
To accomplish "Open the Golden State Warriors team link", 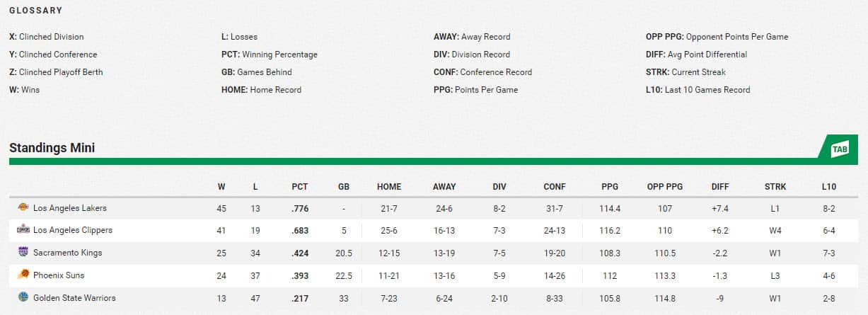I will tap(74, 298).
